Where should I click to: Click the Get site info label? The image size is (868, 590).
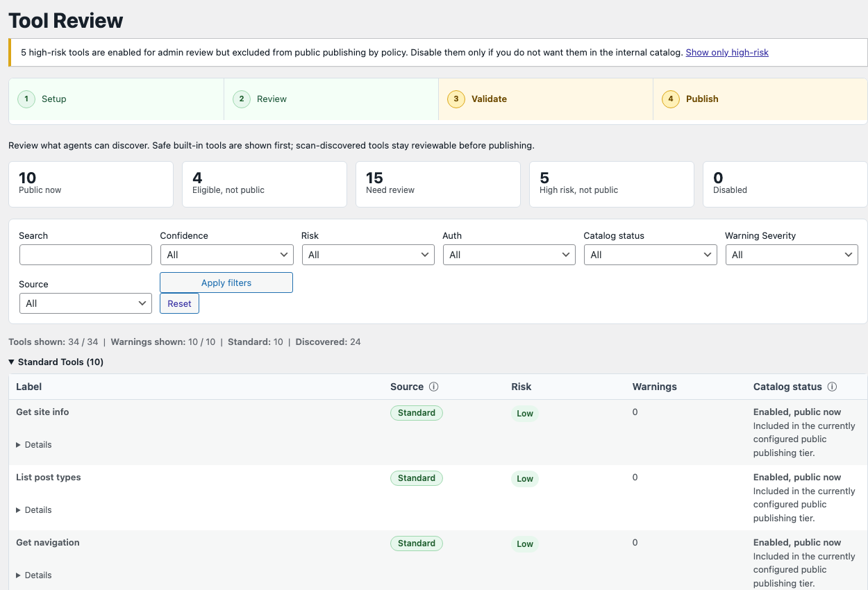(42, 412)
